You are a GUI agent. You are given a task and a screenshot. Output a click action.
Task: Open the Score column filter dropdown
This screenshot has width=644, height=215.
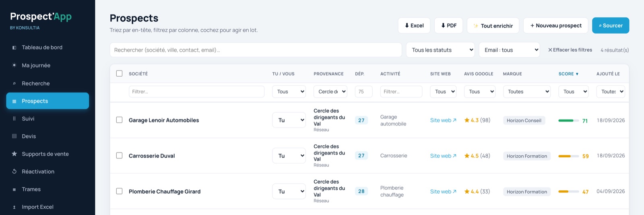tap(574, 92)
